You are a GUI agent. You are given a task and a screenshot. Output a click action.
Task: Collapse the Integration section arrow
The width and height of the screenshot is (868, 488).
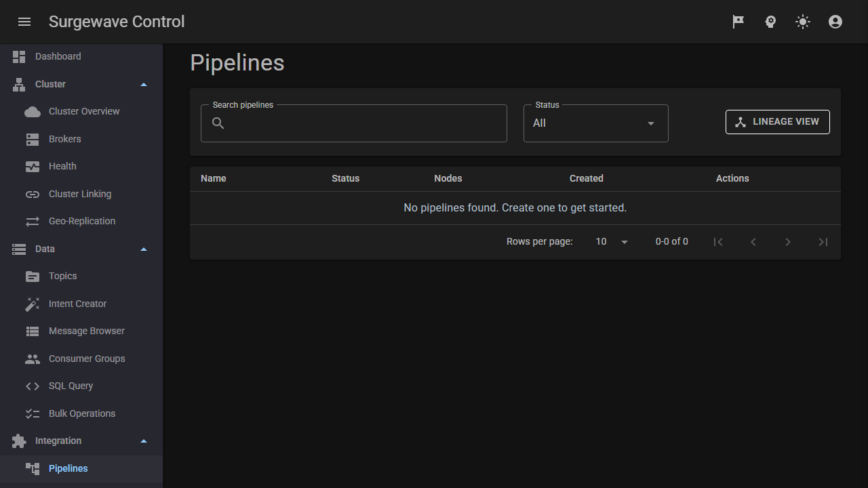coord(144,441)
